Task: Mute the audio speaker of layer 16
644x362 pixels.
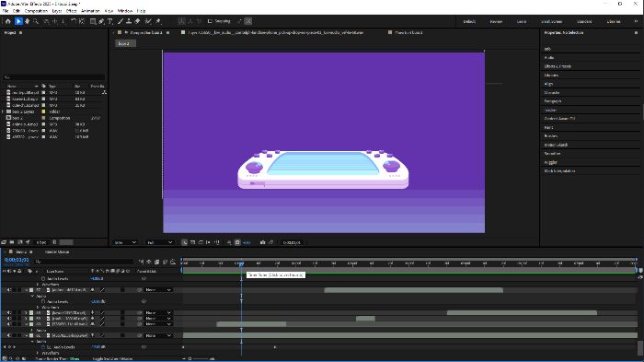Action: coord(8,335)
